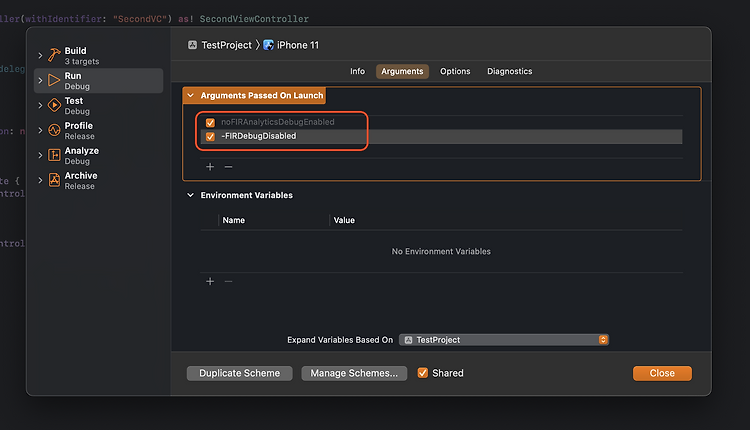This screenshot has width=750, height=430.
Task: Open Manage Schemes dialog
Action: (354, 373)
